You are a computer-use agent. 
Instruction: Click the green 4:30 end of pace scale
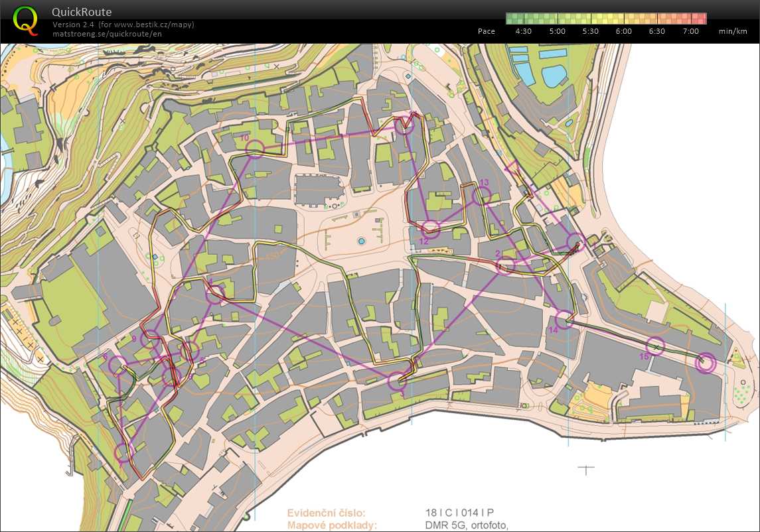515,19
